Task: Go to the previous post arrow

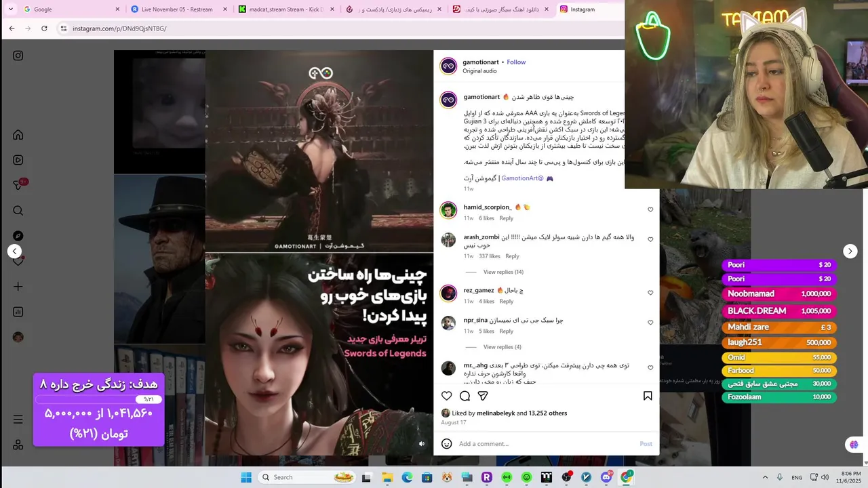Action: [14, 251]
